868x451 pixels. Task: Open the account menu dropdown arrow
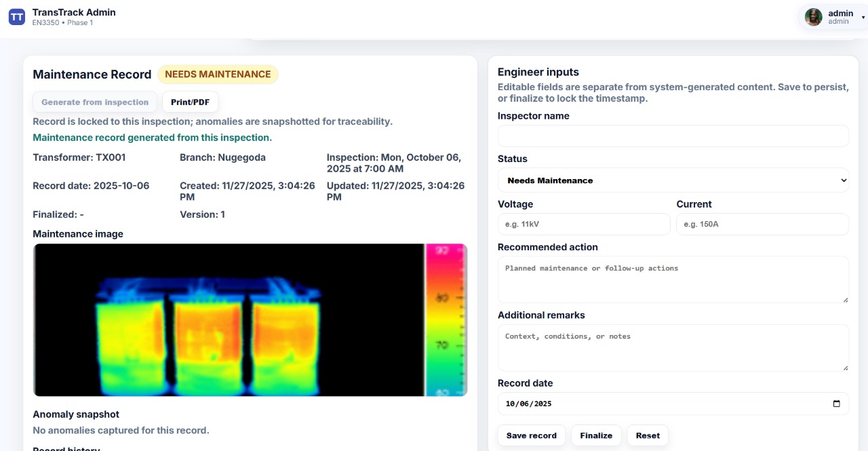click(861, 18)
